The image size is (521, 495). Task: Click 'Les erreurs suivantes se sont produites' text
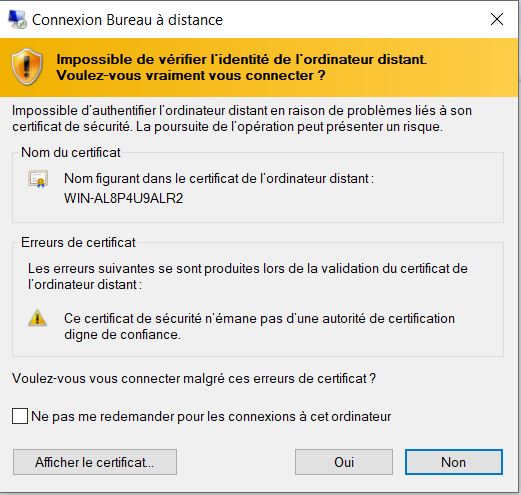pos(248,276)
